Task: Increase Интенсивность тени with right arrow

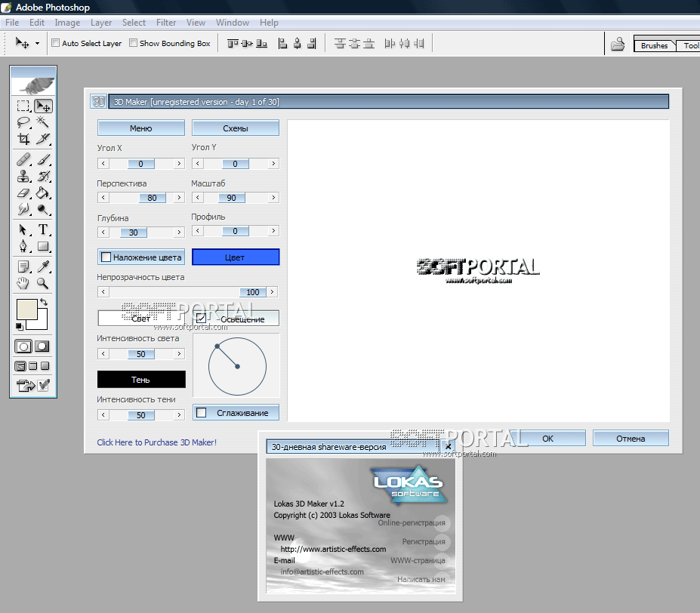Action: point(179,414)
